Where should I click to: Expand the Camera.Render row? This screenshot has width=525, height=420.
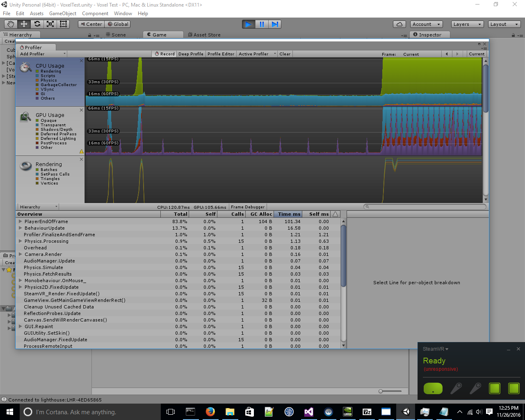(20, 254)
